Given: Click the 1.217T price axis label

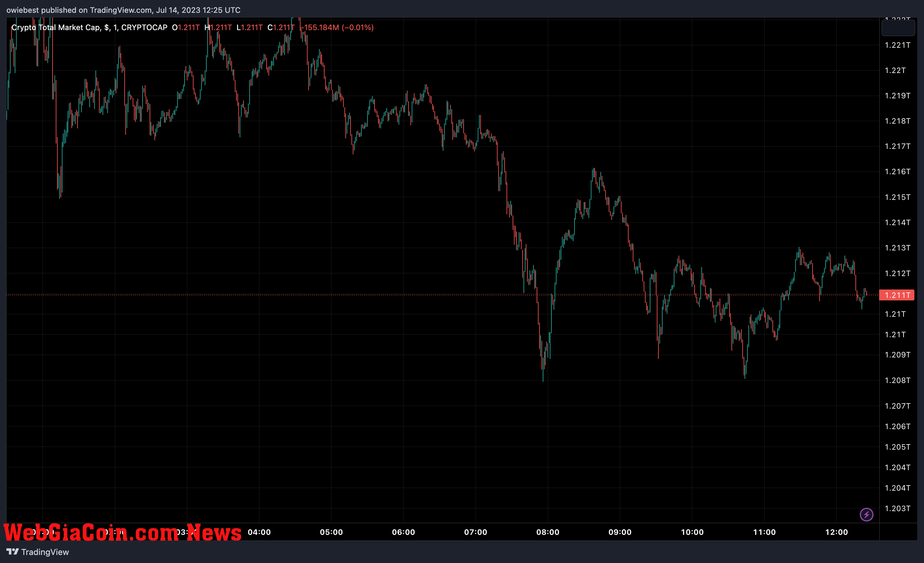Looking at the screenshot, I should [x=897, y=147].
